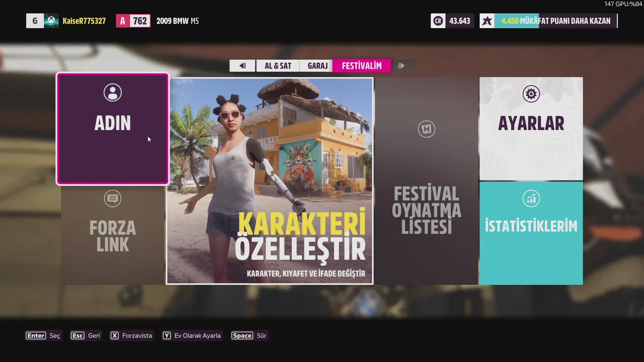Click the 43.643 credits balance

[459, 21]
